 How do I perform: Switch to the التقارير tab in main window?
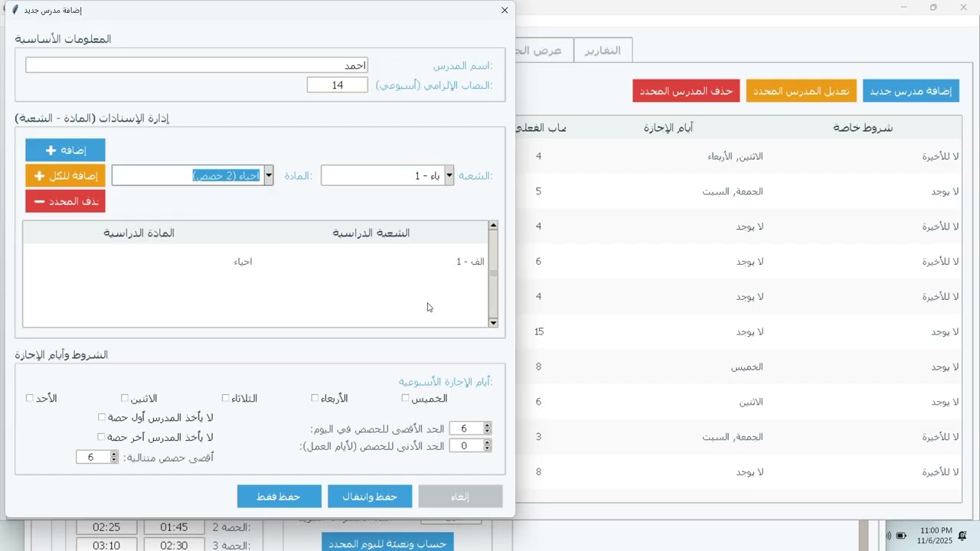603,51
